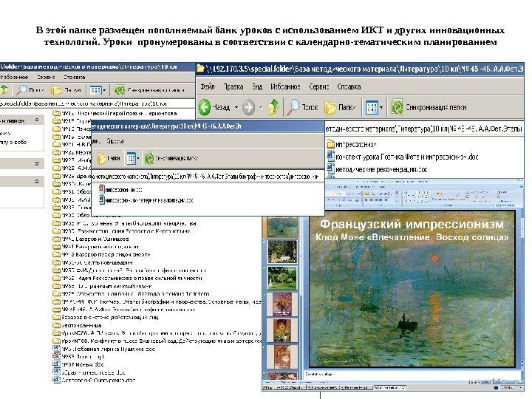Click Up folder icon in 10 кл window

point(4,89)
